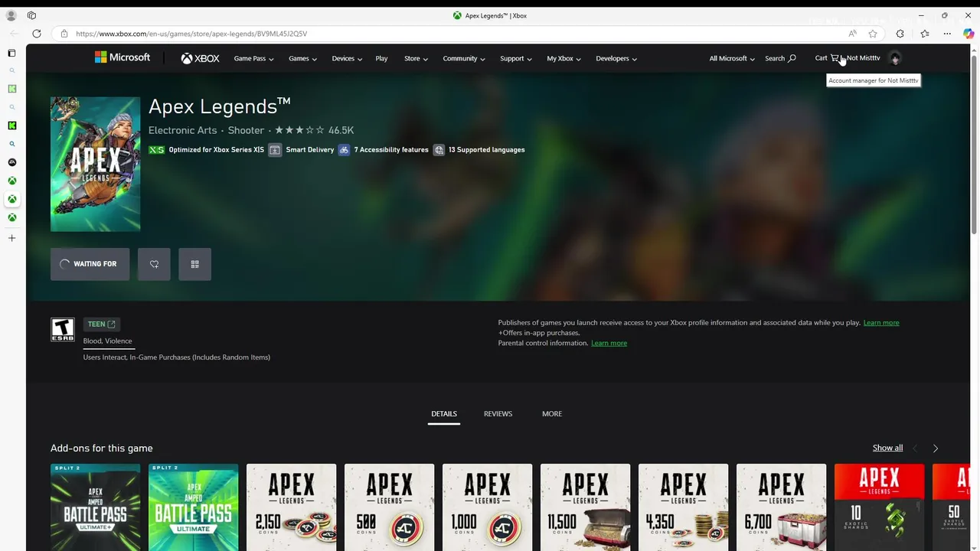The width and height of the screenshot is (980, 551).
Task: Open the 6,700 Apex Coins add-on
Action: pos(781,507)
